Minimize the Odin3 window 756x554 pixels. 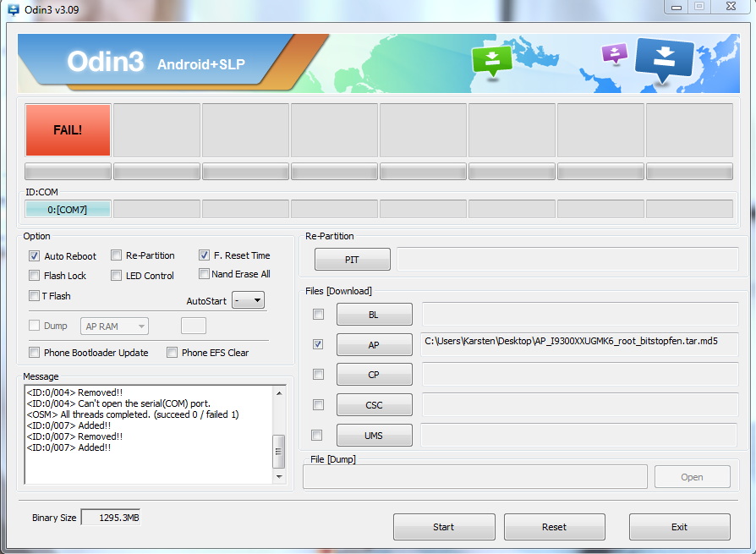pyautogui.click(x=677, y=7)
